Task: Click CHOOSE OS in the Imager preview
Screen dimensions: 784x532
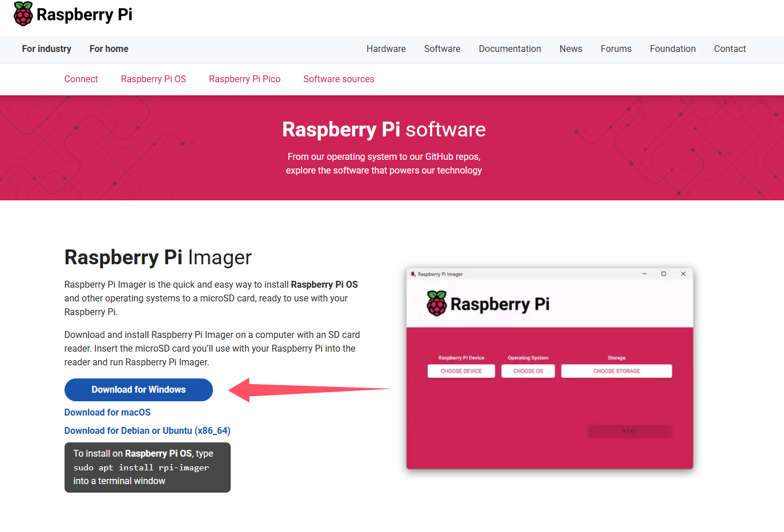Action: pos(528,371)
